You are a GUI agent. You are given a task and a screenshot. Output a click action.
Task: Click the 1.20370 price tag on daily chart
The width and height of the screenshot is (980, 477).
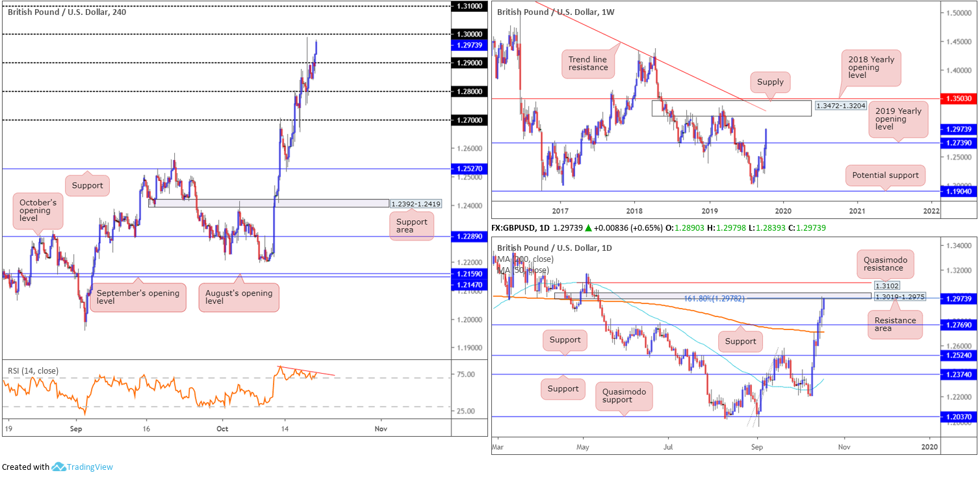(959, 417)
